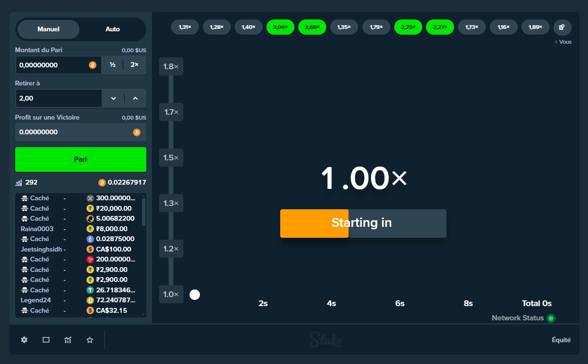The width and height of the screenshot is (588, 364).
Task: Open the bet history list icon
Action: [x=562, y=27]
